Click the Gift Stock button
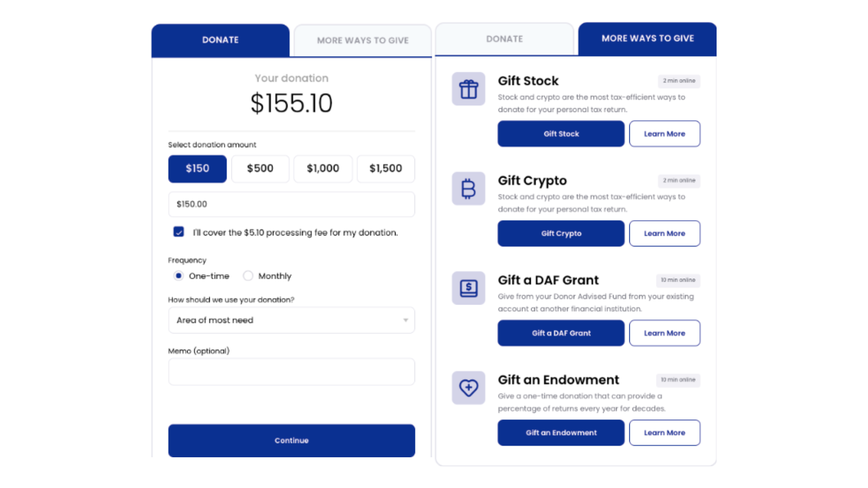The width and height of the screenshot is (868, 488). pos(561,134)
